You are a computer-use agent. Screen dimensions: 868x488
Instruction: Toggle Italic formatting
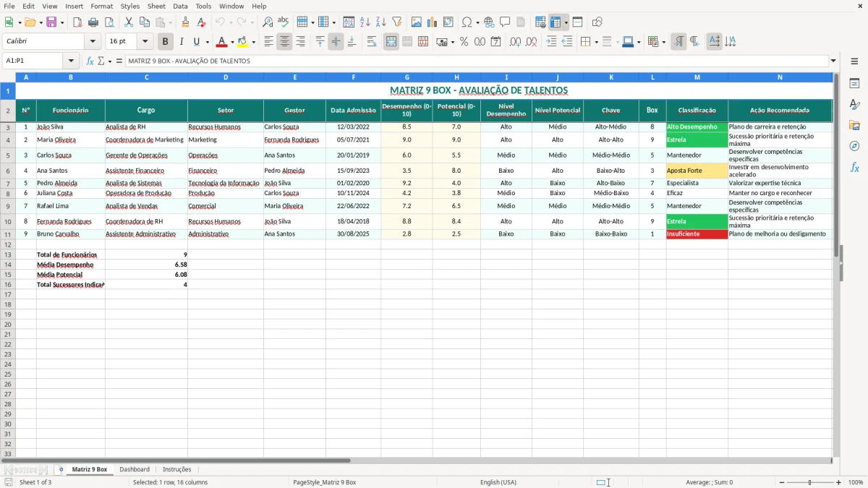tap(182, 42)
